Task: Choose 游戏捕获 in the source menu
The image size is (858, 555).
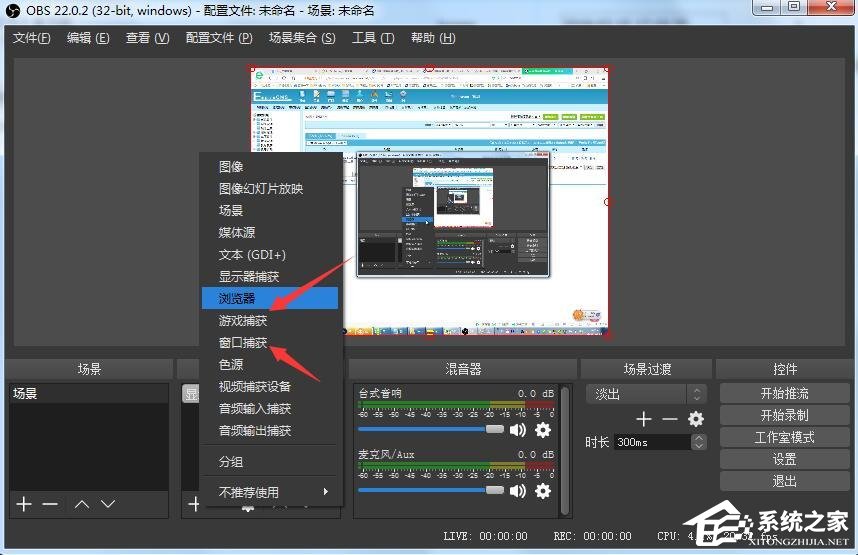Action: pyautogui.click(x=270, y=320)
